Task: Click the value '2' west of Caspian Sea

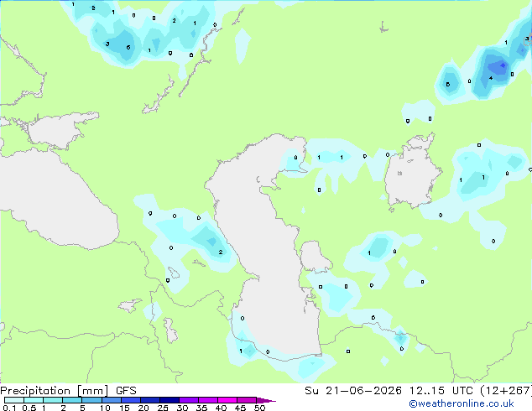Action: [x=221, y=252]
